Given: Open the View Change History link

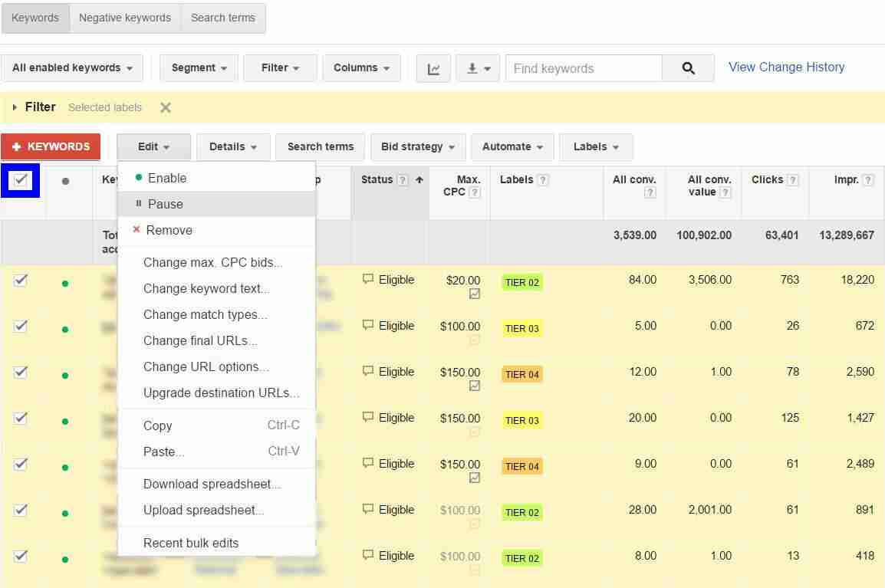Looking at the screenshot, I should pos(786,67).
